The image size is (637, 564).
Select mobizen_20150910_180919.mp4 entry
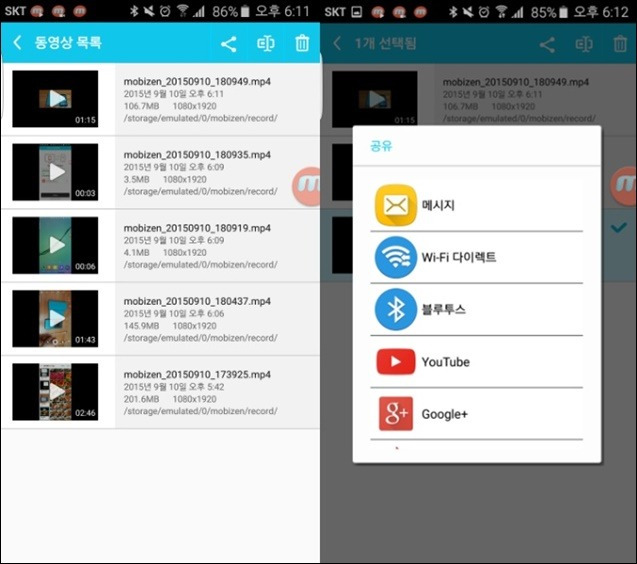point(160,245)
